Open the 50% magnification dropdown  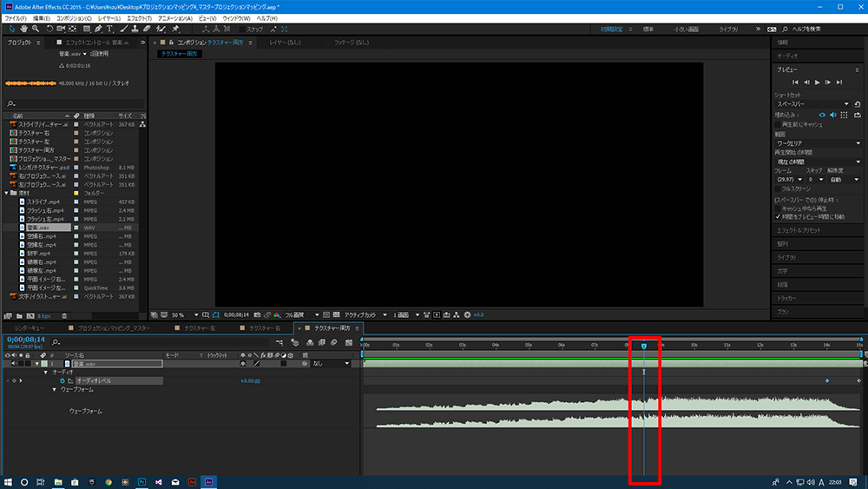click(x=178, y=314)
